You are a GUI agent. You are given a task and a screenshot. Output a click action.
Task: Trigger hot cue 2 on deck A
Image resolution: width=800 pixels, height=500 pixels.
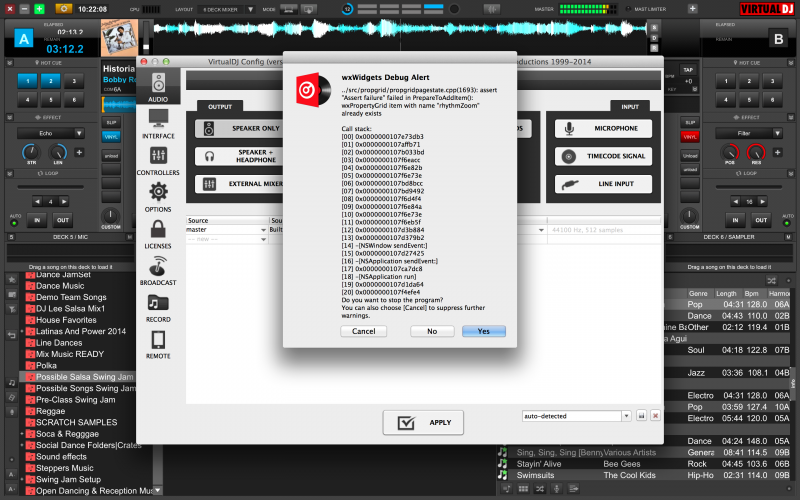(51, 81)
